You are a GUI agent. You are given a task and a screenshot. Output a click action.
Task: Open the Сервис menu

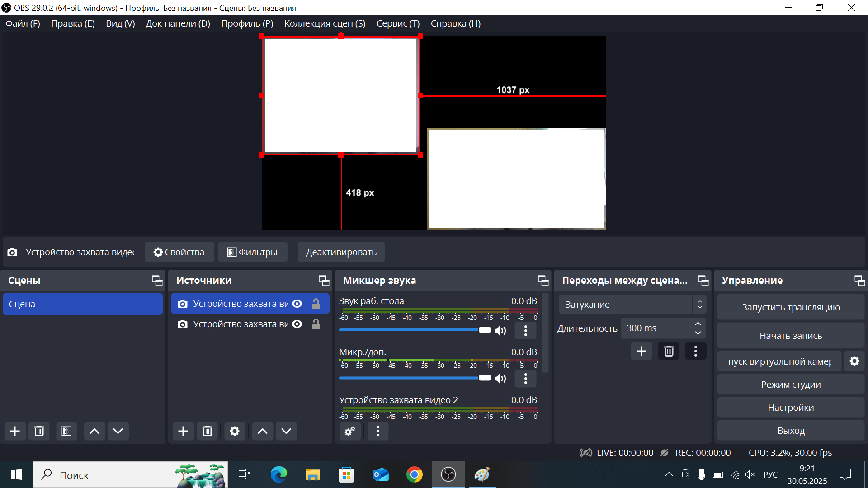pyautogui.click(x=397, y=23)
